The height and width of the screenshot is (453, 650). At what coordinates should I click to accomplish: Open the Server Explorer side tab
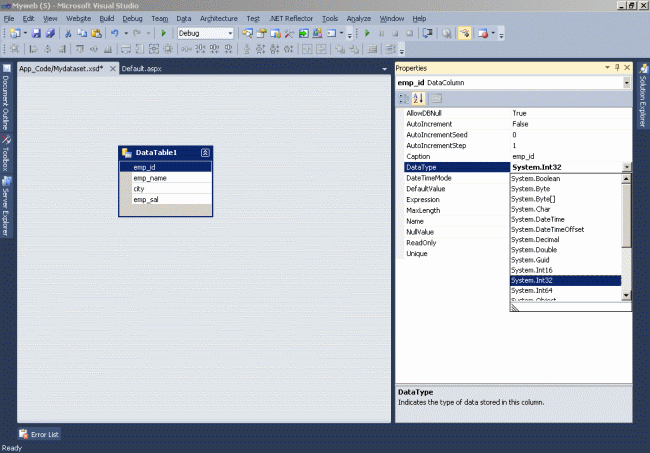6,206
